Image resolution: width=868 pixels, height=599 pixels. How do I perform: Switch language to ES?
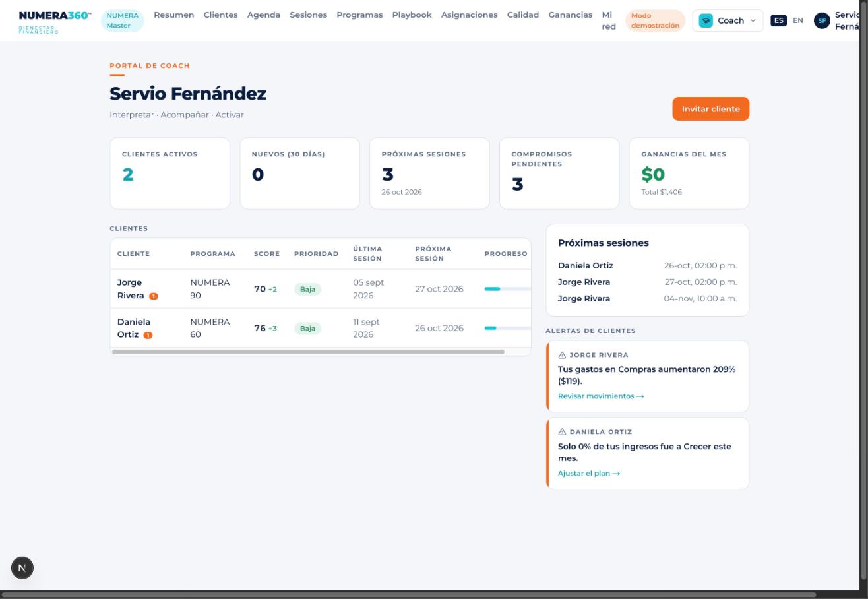coord(778,20)
